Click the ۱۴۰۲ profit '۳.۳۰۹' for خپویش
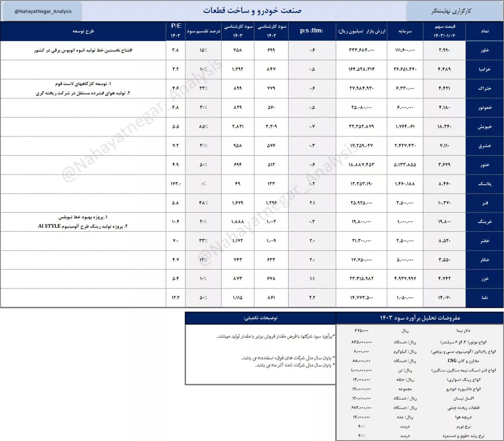This screenshot has height=441, width=504. click(x=271, y=127)
